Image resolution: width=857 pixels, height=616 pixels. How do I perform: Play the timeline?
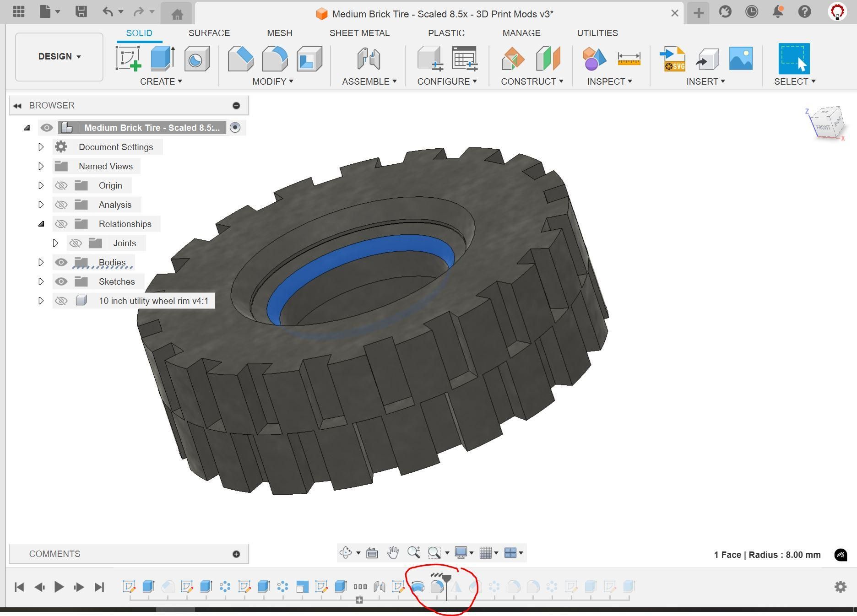[59, 587]
